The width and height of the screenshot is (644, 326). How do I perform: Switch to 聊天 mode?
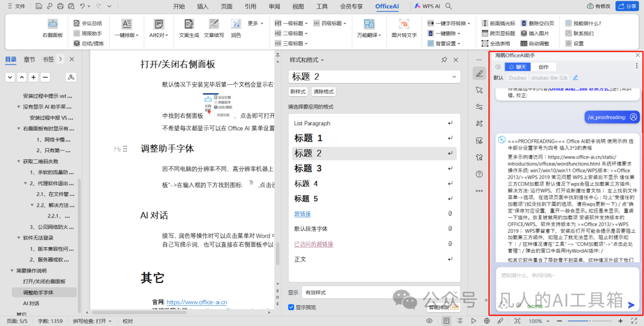click(518, 67)
